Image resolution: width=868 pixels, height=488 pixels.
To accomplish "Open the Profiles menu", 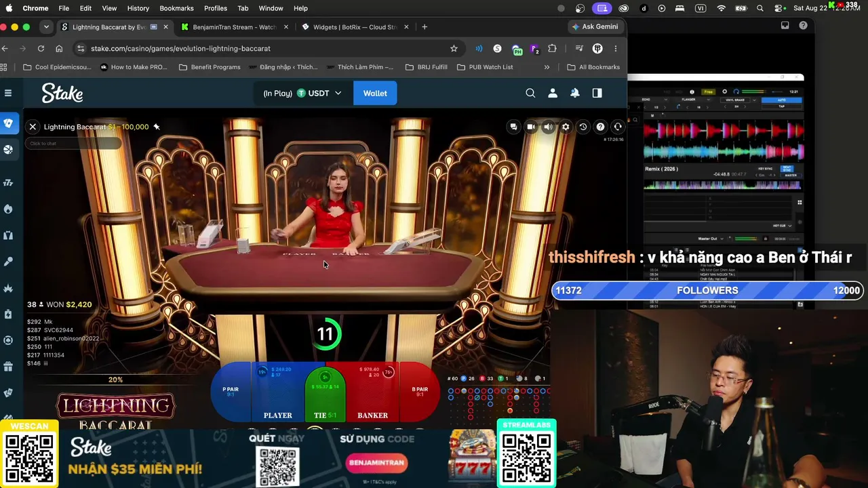I will coord(216,8).
